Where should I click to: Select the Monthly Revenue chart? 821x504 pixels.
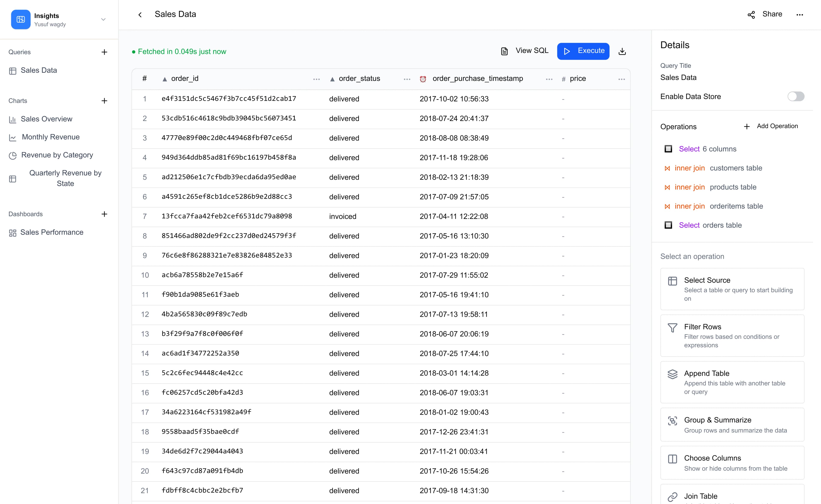[50, 137]
